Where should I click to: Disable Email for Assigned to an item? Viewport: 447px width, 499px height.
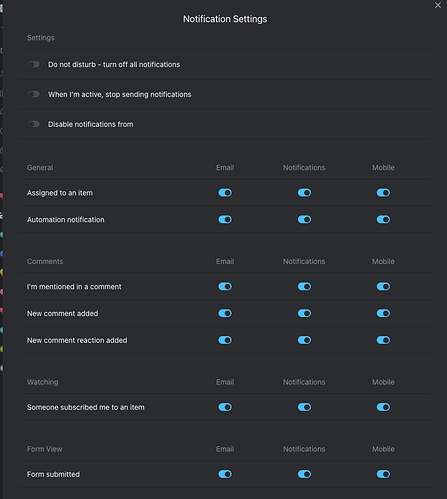[225, 193]
